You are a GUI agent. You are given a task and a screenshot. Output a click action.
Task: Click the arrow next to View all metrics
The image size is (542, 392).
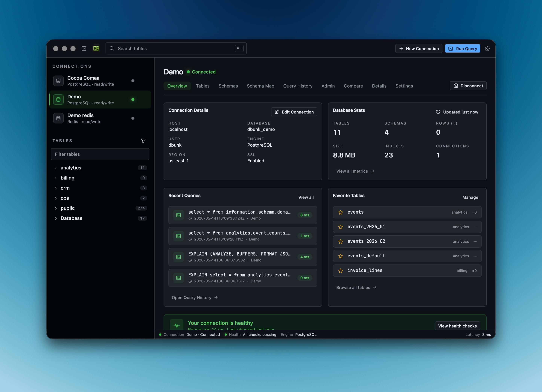coord(372,171)
